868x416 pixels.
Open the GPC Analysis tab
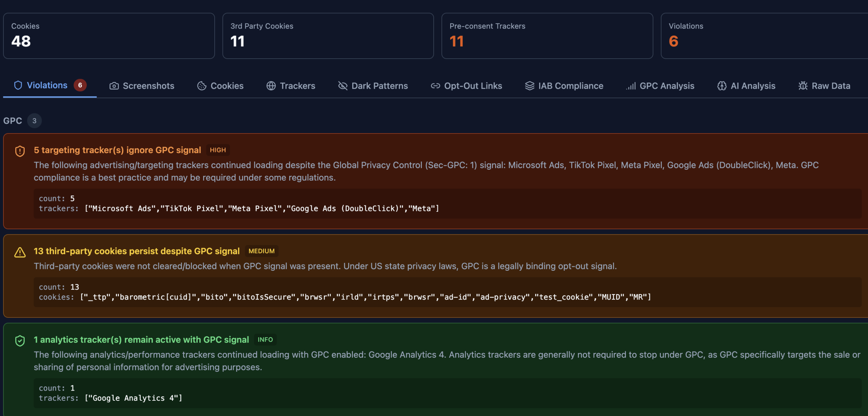[x=667, y=86]
